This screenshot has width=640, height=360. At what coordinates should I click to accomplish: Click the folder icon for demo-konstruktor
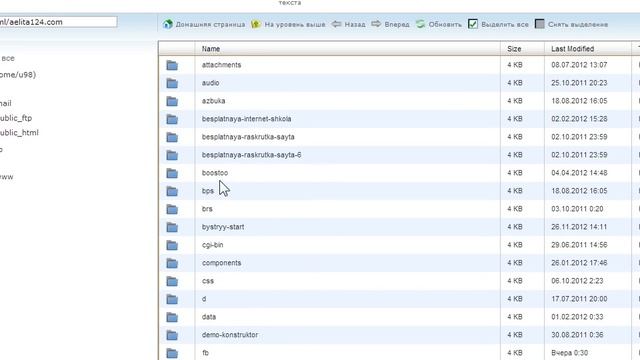(x=172, y=335)
